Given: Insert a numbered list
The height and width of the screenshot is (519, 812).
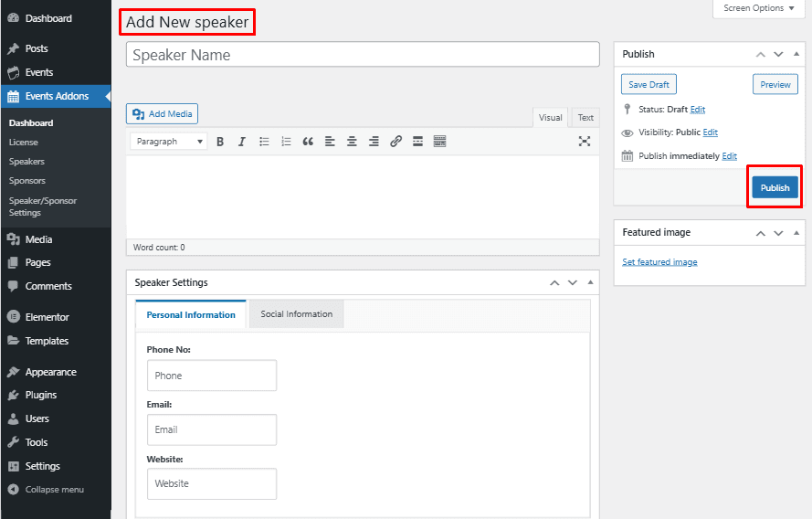Looking at the screenshot, I should [x=286, y=142].
